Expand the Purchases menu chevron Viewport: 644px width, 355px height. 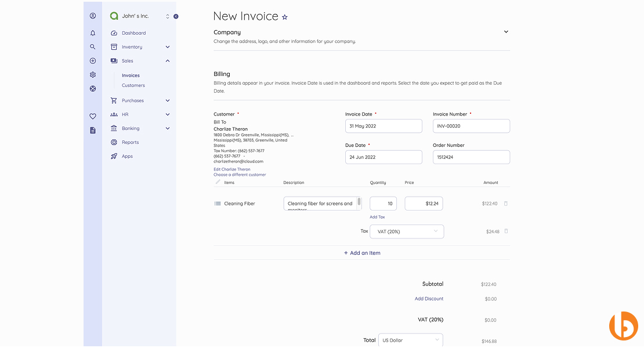[x=168, y=100]
